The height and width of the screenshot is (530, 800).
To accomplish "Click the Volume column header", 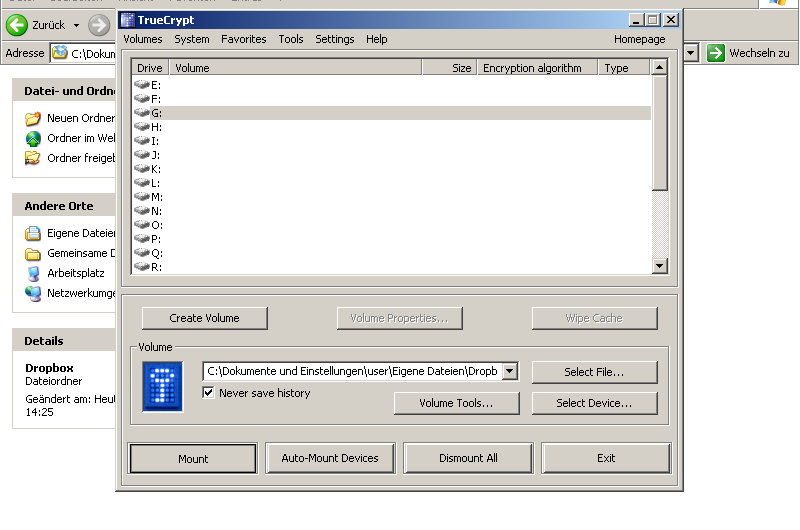I will pos(295,68).
